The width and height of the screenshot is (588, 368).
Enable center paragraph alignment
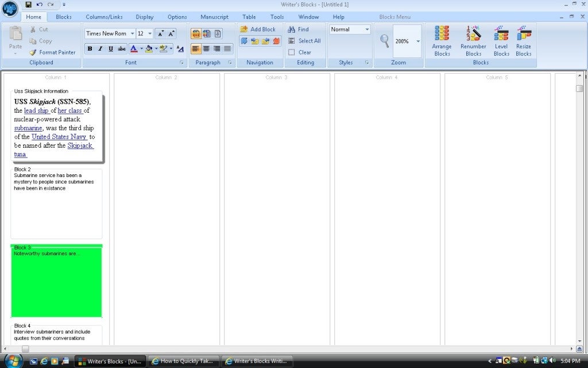click(205, 48)
